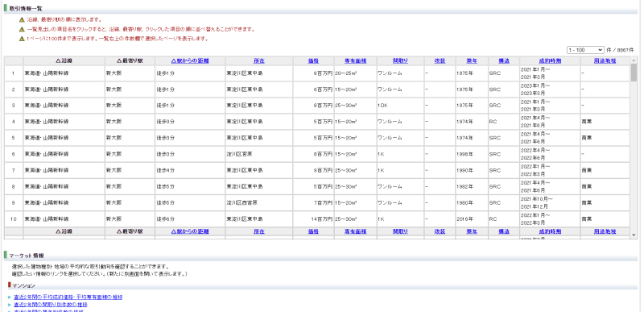Image resolution: width=644 pixels, height=312 pixels.
Task: Click the 新大阪 station cell in row 5
Action: coord(130,138)
